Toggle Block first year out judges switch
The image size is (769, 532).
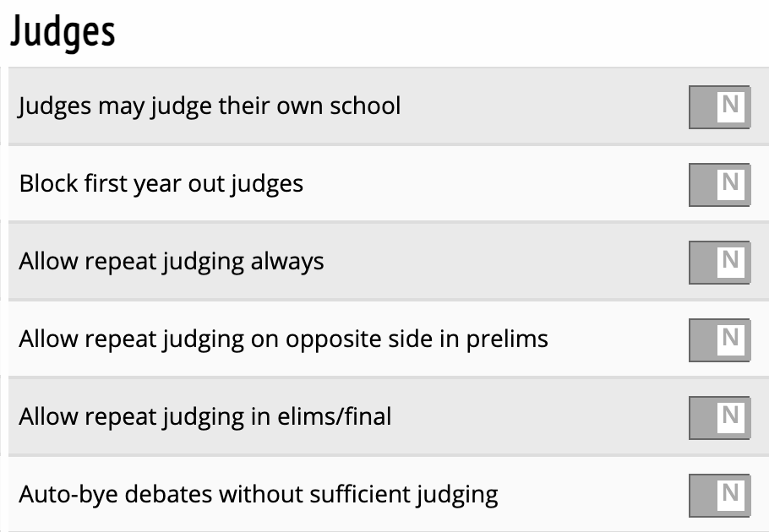pyautogui.click(x=719, y=183)
